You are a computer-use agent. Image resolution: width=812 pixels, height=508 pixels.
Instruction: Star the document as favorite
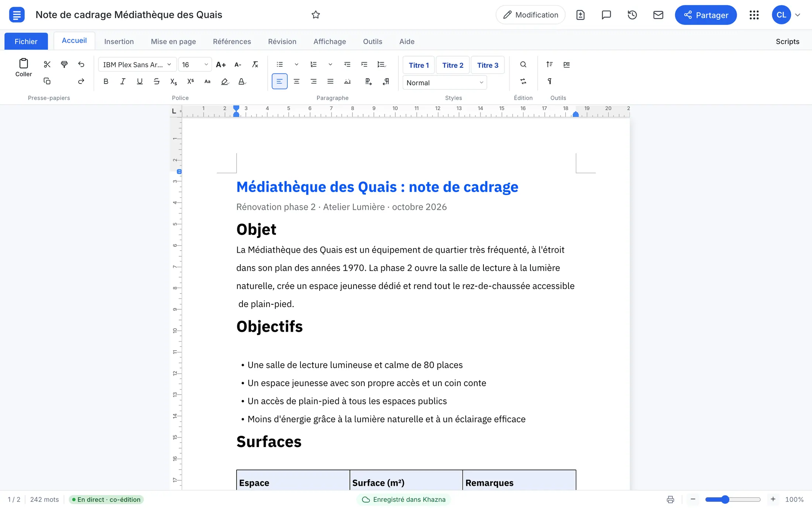click(x=316, y=15)
